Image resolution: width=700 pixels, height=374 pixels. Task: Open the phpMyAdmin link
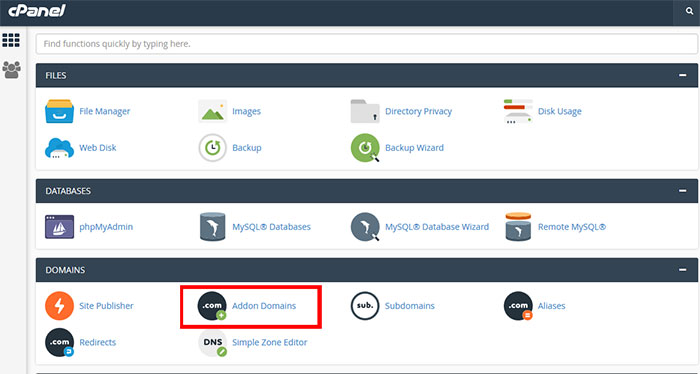coord(106,227)
